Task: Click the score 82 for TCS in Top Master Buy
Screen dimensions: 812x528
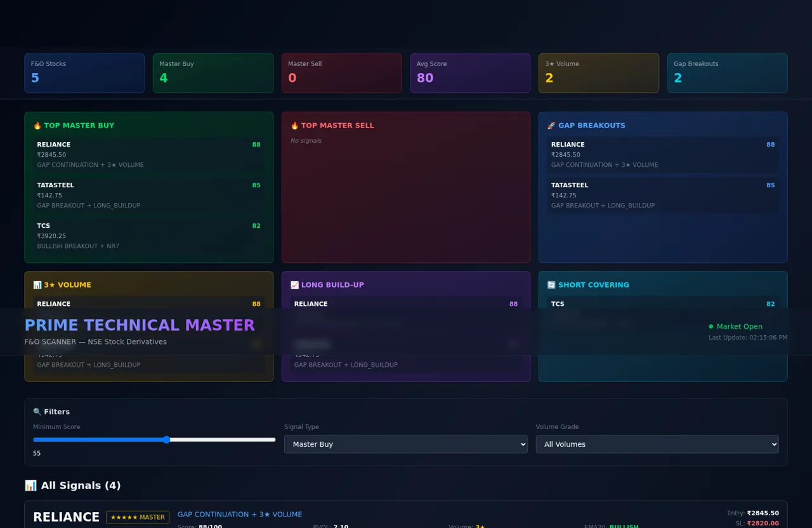Action: (256, 226)
